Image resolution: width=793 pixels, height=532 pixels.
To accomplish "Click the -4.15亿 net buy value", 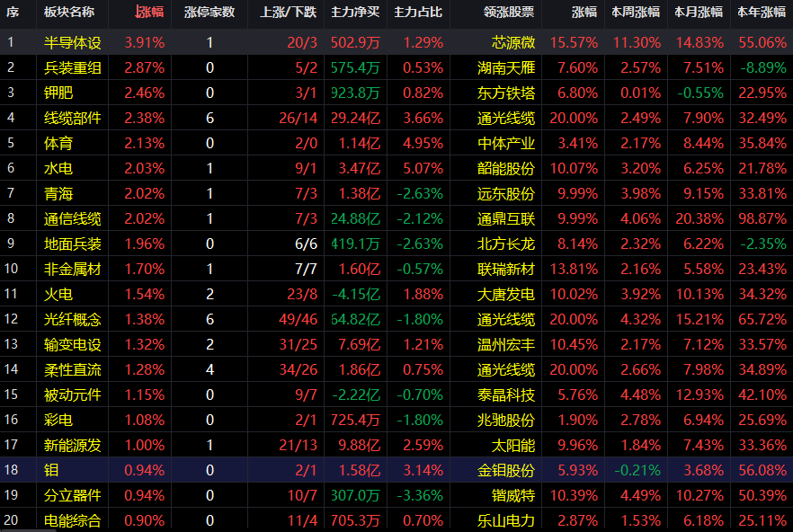I will tap(355, 295).
